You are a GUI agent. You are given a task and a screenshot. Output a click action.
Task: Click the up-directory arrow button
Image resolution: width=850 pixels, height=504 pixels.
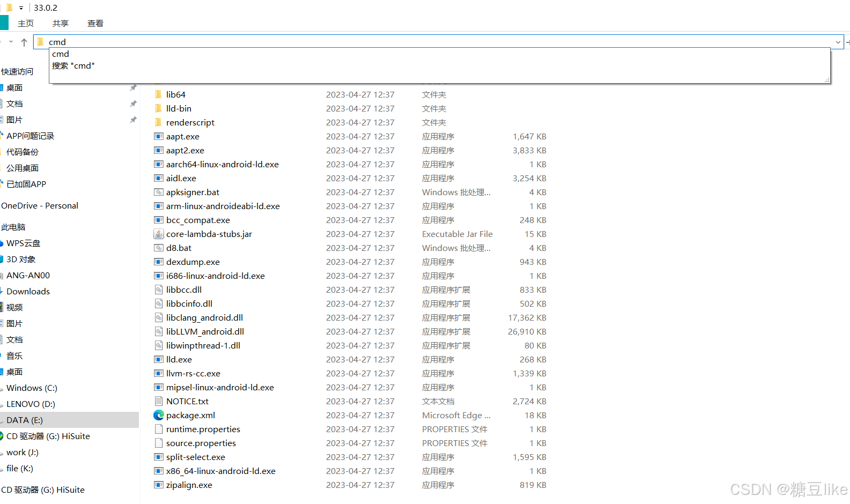point(24,42)
